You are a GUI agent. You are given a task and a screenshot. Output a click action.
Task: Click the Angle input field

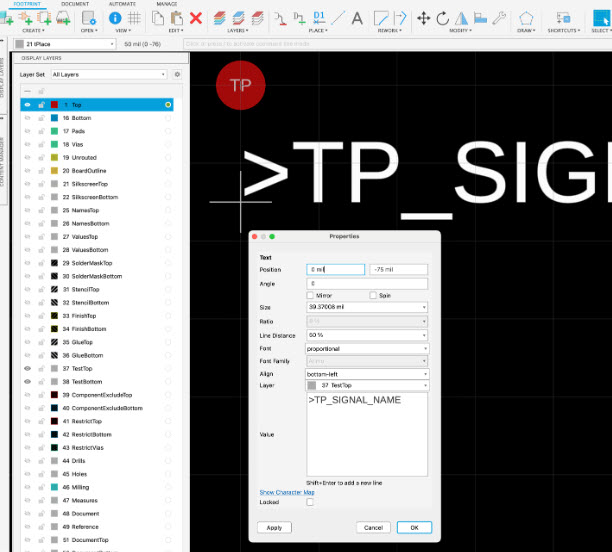[x=366, y=283]
